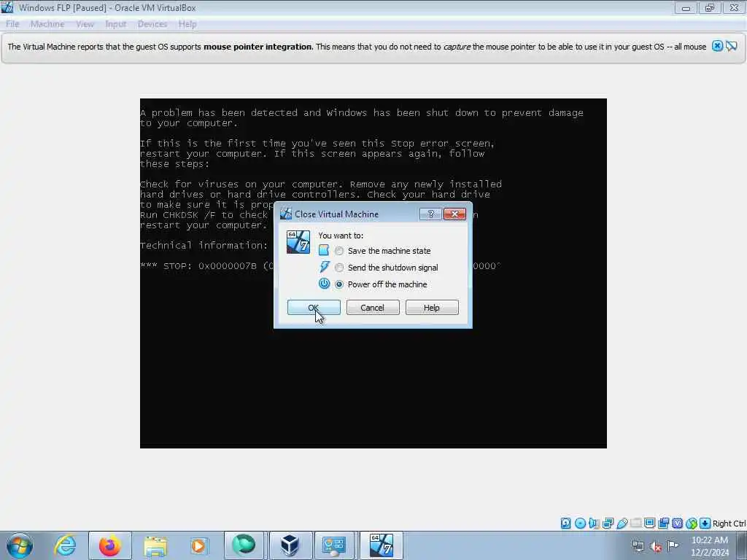
Task: Click the save-state icon beside Save the machine state
Action: 323,251
